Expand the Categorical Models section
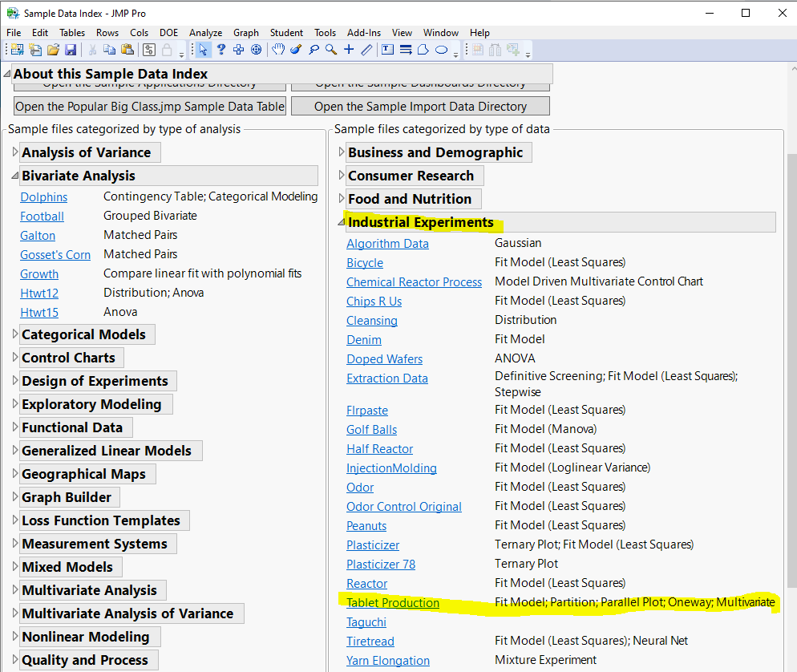The width and height of the screenshot is (797, 672). [x=14, y=334]
